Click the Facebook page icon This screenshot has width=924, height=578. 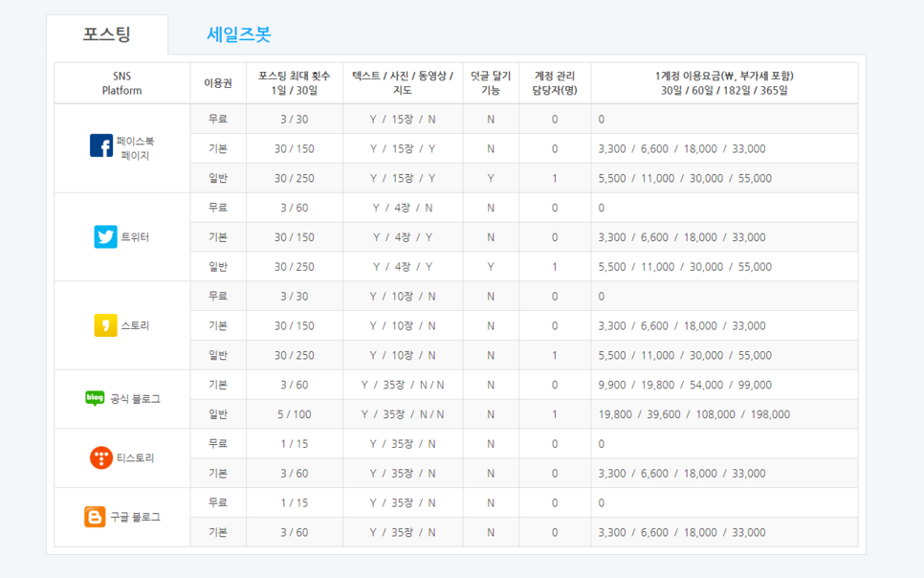pos(101,145)
